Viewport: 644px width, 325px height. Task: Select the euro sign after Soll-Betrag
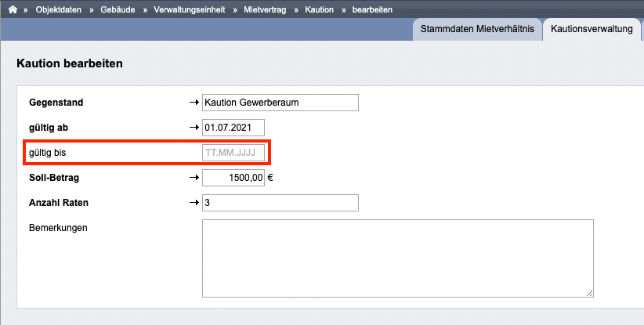coord(270,178)
